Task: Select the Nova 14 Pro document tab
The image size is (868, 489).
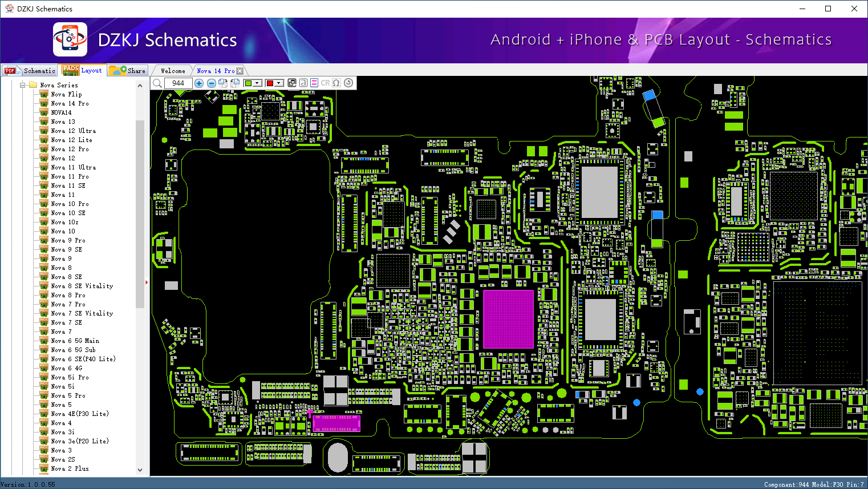Action: [216, 71]
